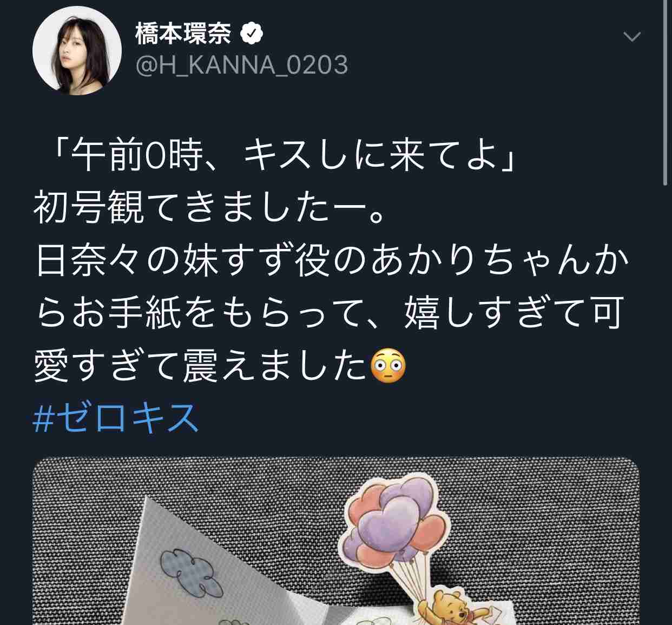This screenshot has width=672, height=625.
Task: Expand the tweet options chevron
Action: click(x=632, y=37)
